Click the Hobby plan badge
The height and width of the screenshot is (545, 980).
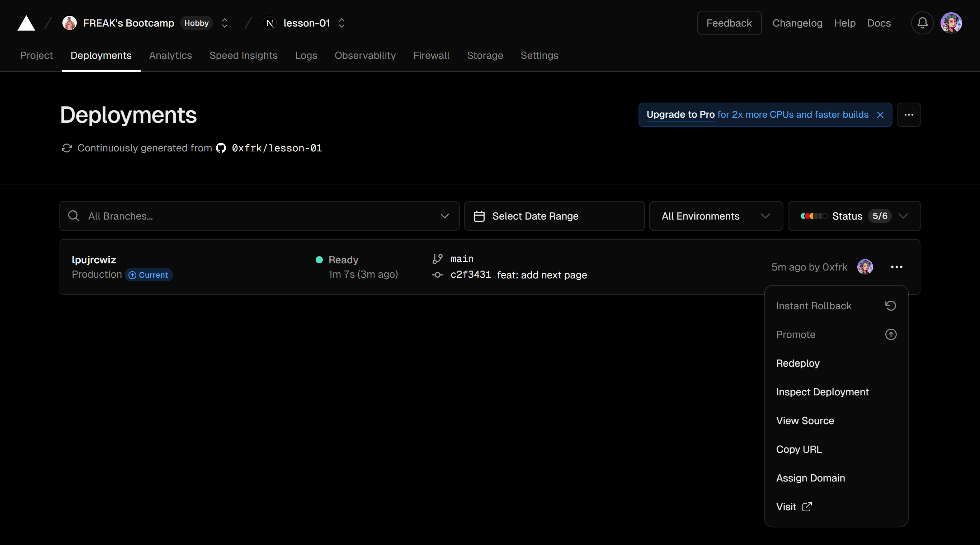[196, 23]
